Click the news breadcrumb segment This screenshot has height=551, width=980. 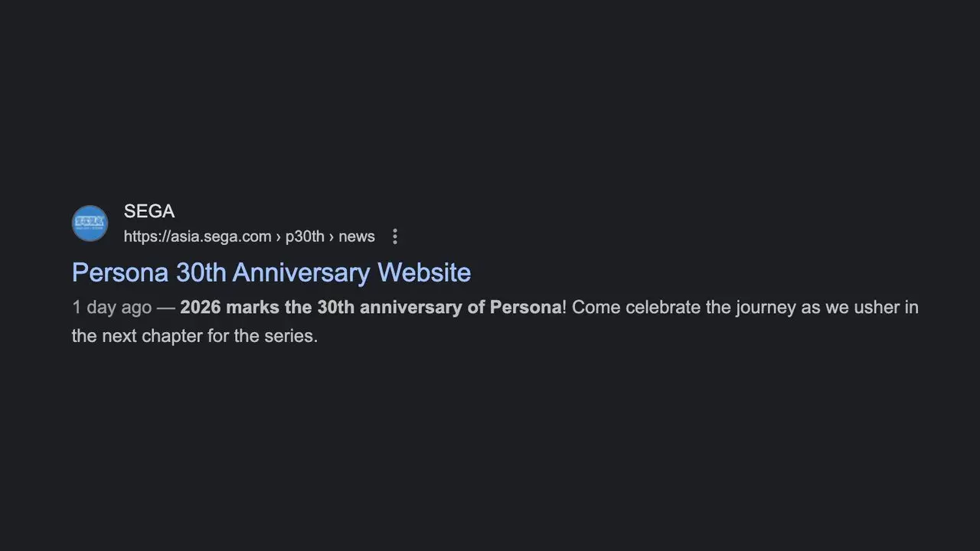[x=357, y=236]
